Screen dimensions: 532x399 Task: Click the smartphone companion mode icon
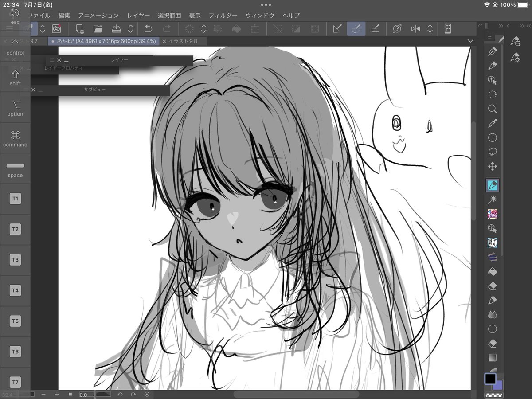click(x=448, y=29)
